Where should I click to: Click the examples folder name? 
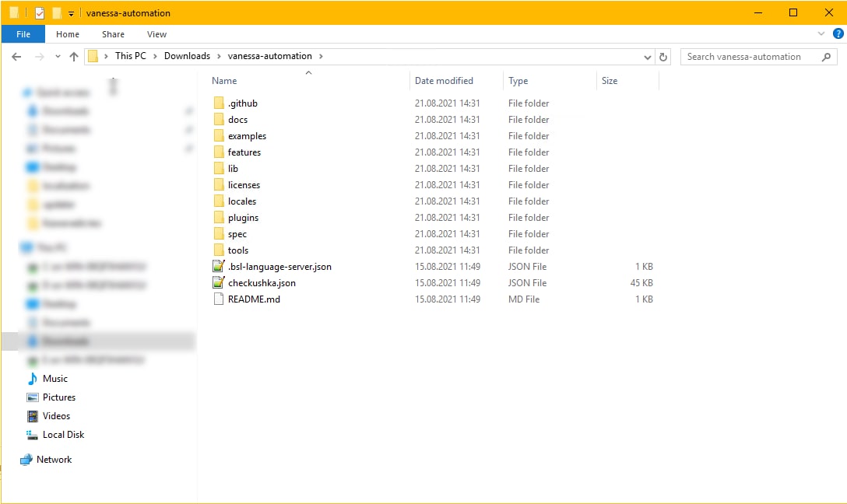pyautogui.click(x=247, y=136)
